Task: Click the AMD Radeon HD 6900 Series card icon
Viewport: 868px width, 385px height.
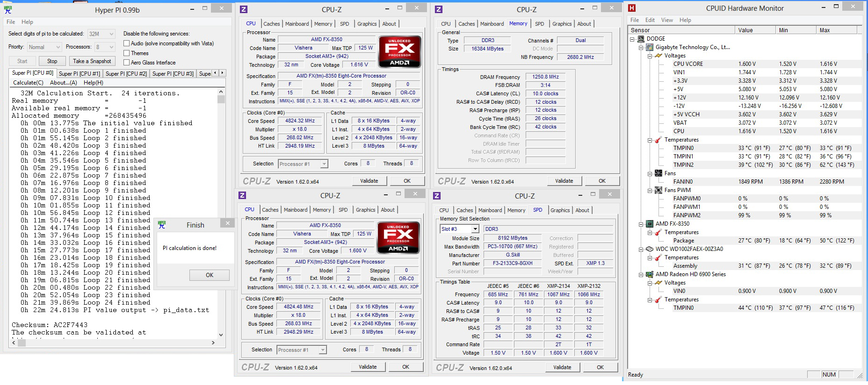Action: pos(650,274)
